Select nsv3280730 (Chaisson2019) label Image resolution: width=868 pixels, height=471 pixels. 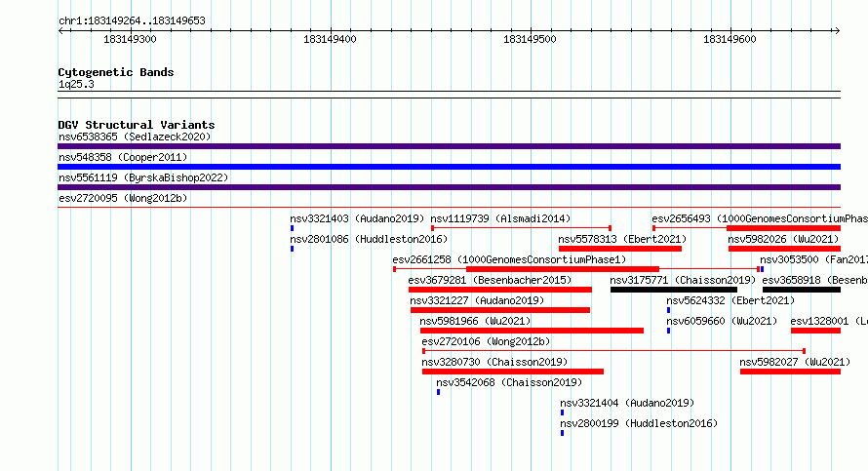point(494,362)
